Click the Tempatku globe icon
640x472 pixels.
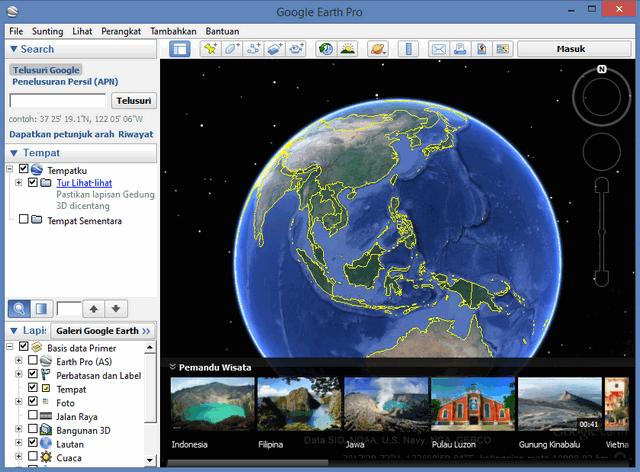(37, 169)
